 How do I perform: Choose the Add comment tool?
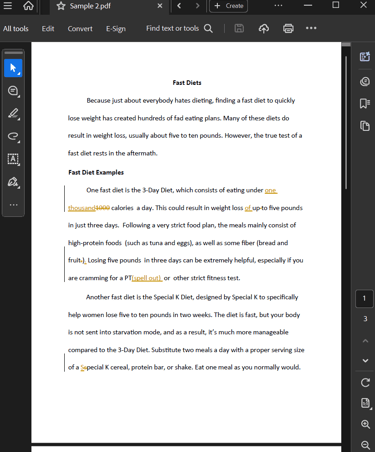pyautogui.click(x=13, y=91)
